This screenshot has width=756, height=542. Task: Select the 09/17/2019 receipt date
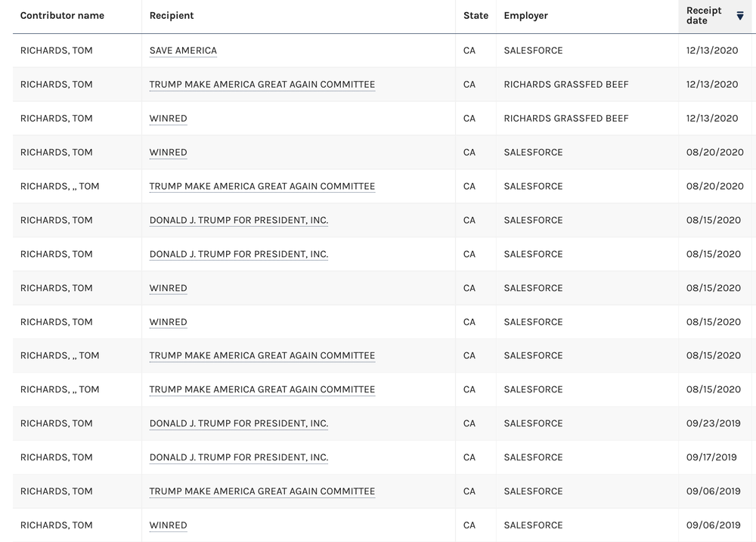pyautogui.click(x=711, y=457)
